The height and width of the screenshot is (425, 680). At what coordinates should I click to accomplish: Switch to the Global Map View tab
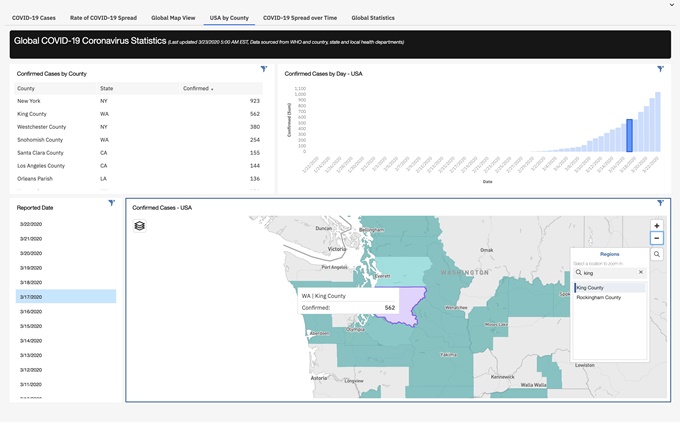[x=172, y=18]
